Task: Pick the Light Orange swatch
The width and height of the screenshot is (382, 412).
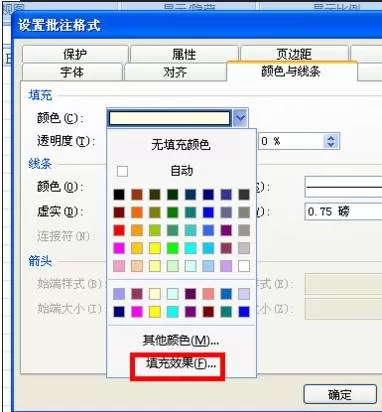Action: pyautogui.click(x=137, y=230)
